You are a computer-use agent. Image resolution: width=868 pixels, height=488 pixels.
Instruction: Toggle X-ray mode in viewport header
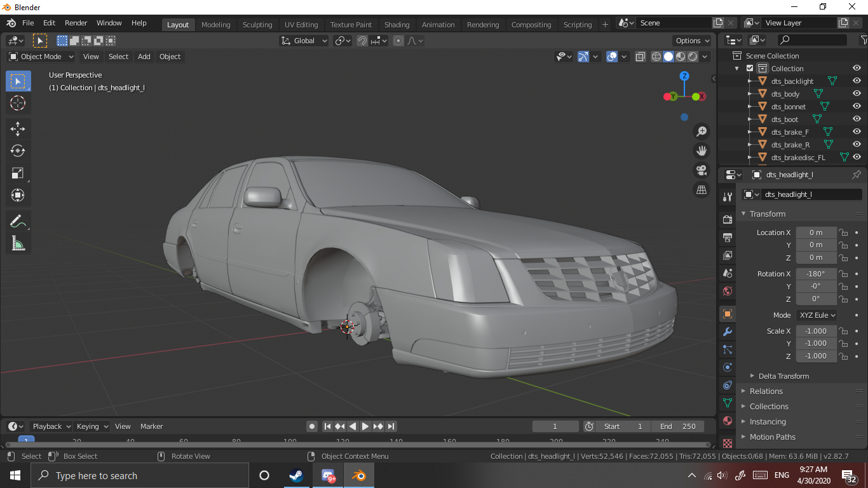(x=641, y=57)
